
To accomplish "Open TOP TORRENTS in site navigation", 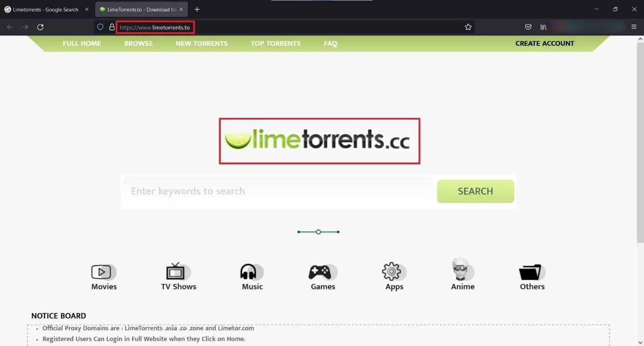I will (276, 43).
